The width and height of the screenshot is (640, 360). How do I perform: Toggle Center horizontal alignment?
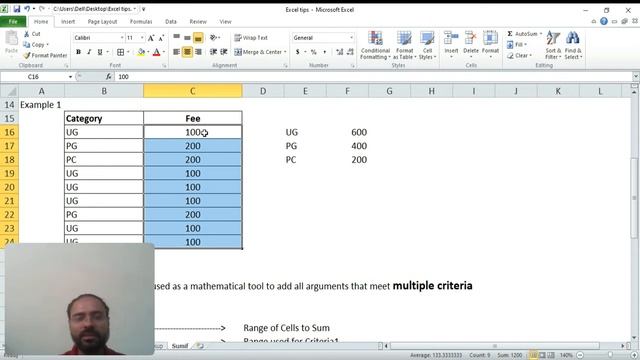click(x=187, y=52)
